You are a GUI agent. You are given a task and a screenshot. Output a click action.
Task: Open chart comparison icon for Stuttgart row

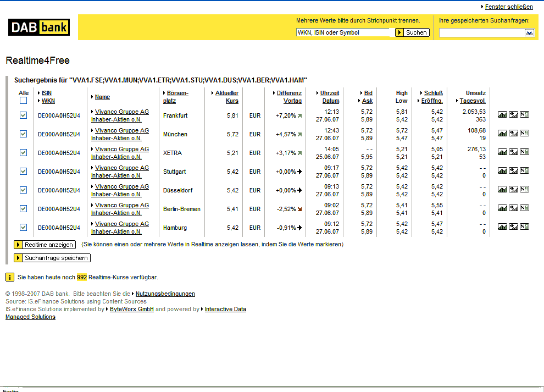tap(513, 171)
